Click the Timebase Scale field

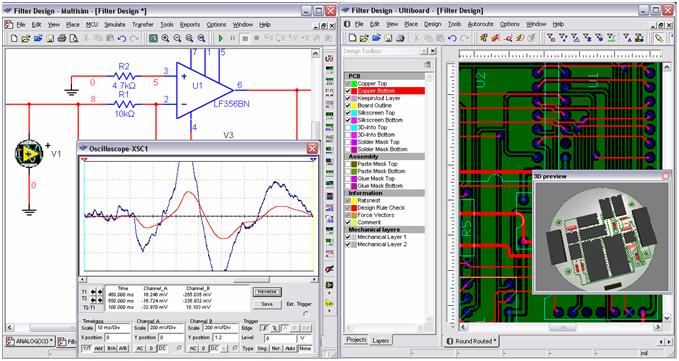coord(113,328)
